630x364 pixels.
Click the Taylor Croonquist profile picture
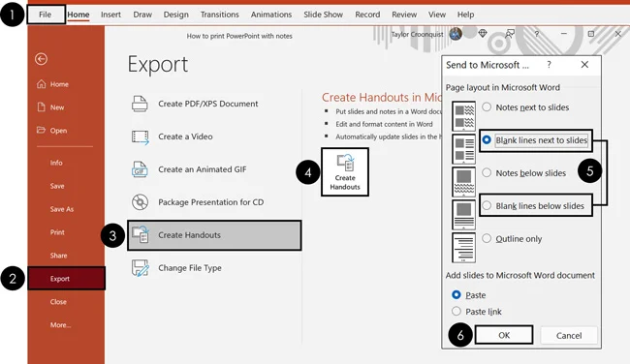456,34
